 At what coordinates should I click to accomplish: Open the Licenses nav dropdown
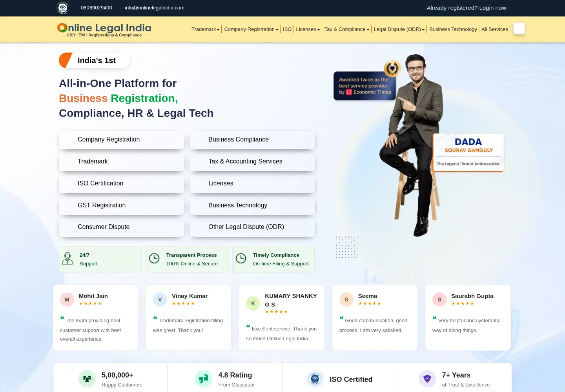click(x=308, y=29)
